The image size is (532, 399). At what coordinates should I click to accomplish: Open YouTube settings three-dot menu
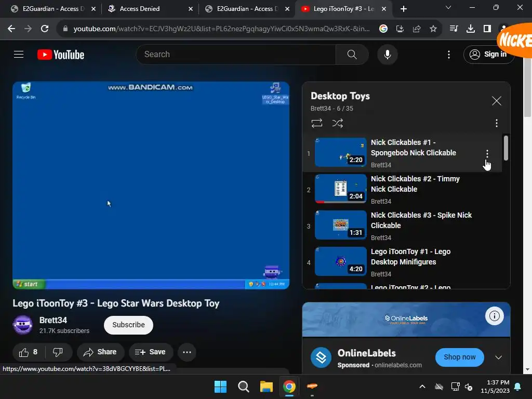click(448, 54)
